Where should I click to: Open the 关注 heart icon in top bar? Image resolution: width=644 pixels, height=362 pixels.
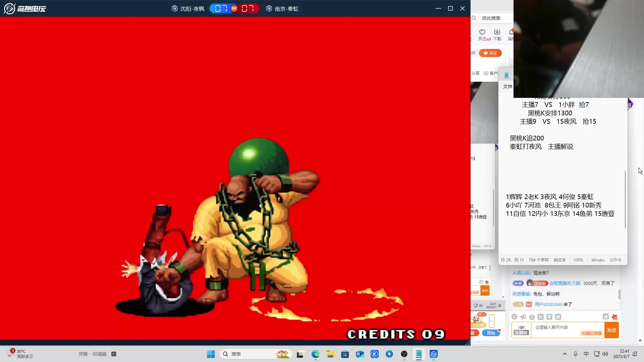pyautogui.click(x=482, y=32)
